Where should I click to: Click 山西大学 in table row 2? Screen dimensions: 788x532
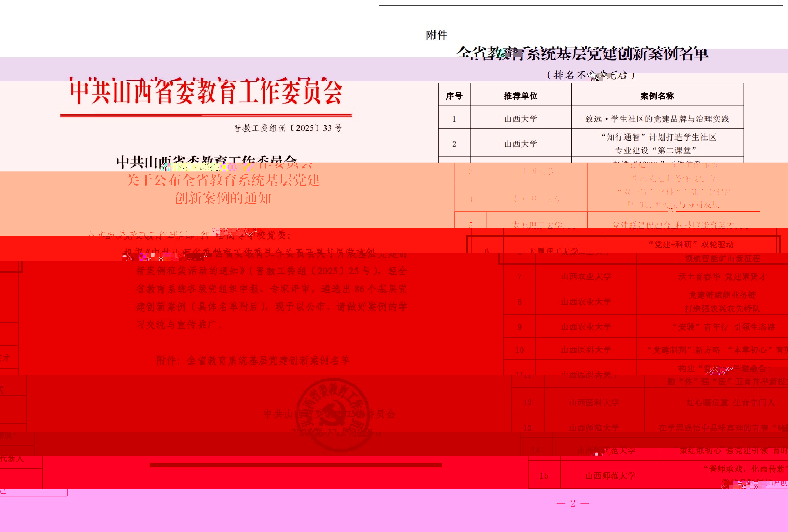(521, 144)
